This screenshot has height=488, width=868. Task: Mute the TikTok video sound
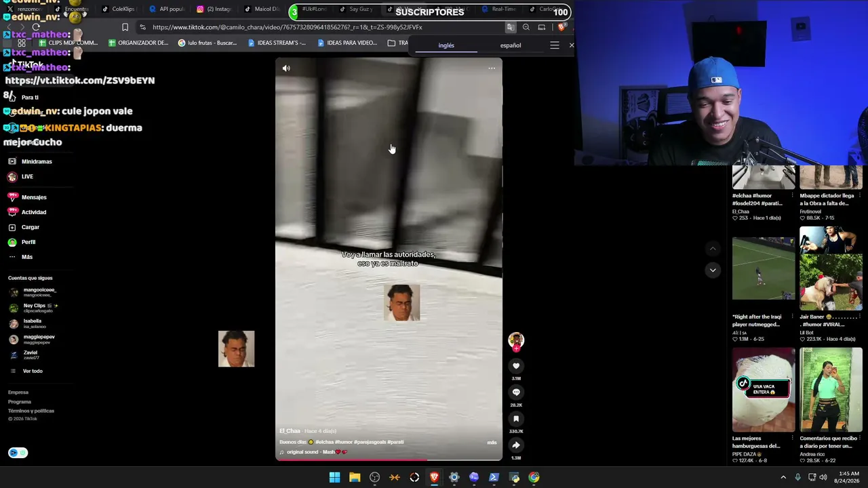(286, 68)
